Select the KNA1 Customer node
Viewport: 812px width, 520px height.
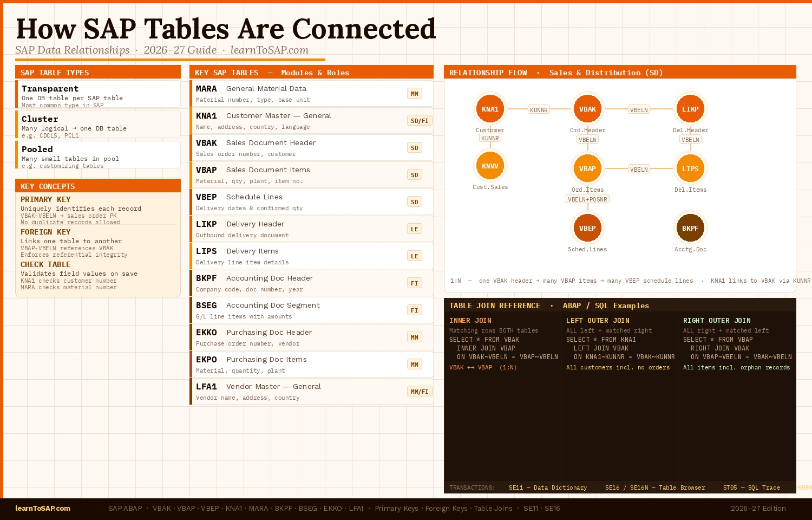point(490,109)
